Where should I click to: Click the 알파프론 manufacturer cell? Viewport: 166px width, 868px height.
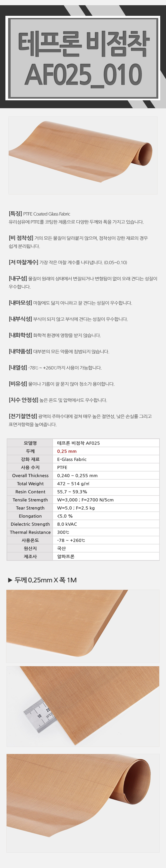tap(65, 556)
